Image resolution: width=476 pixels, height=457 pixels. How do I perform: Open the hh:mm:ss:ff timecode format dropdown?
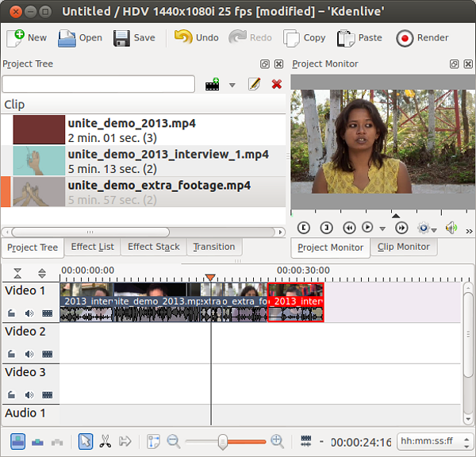click(x=432, y=442)
